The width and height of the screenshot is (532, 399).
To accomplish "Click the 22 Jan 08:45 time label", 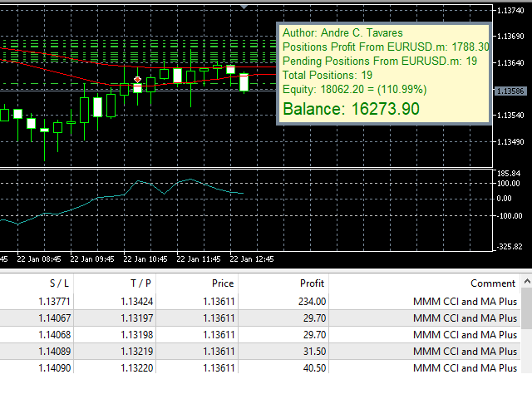I will click(x=39, y=259).
